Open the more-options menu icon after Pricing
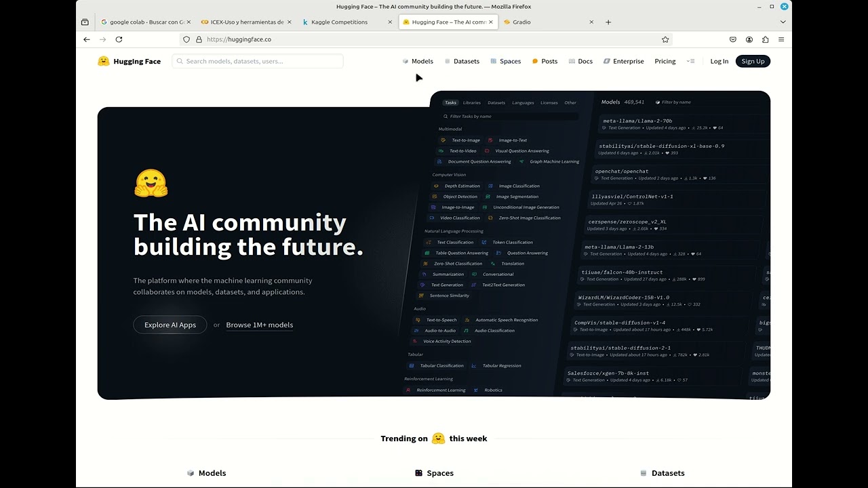This screenshot has height=488, width=868. click(x=690, y=61)
